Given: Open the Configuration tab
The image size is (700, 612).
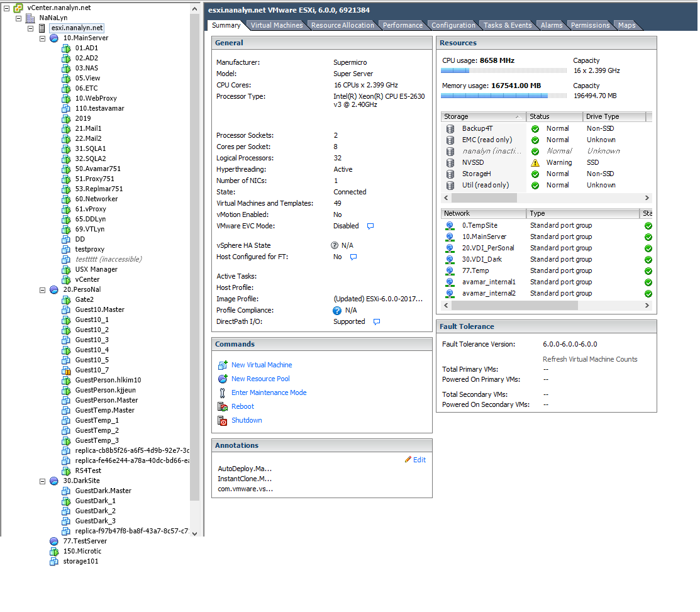Looking at the screenshot, I should click(453, 25).
